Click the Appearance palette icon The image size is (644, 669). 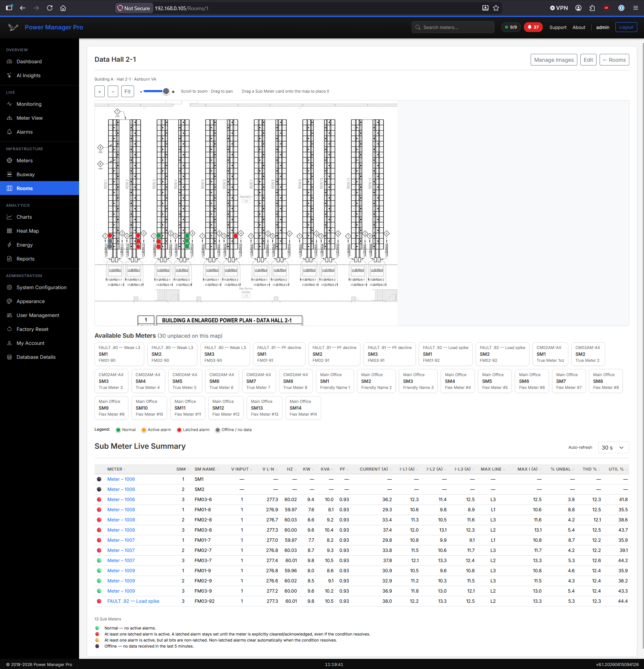(9, 301)
